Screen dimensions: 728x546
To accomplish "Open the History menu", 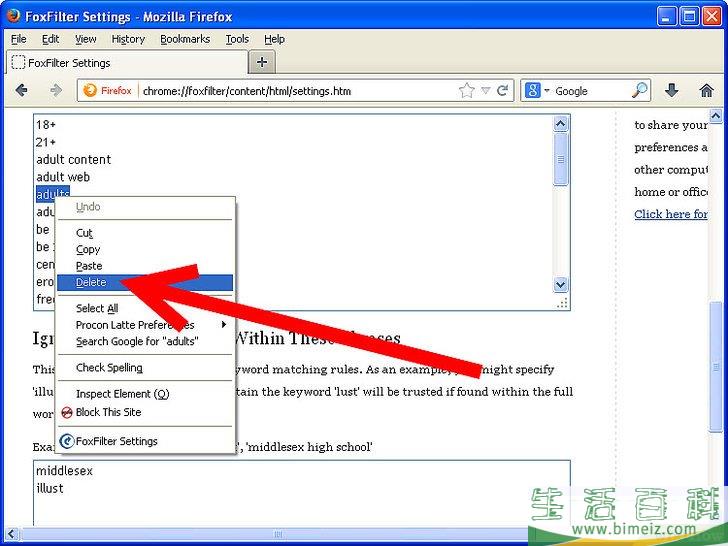I will tap(128, 39).
